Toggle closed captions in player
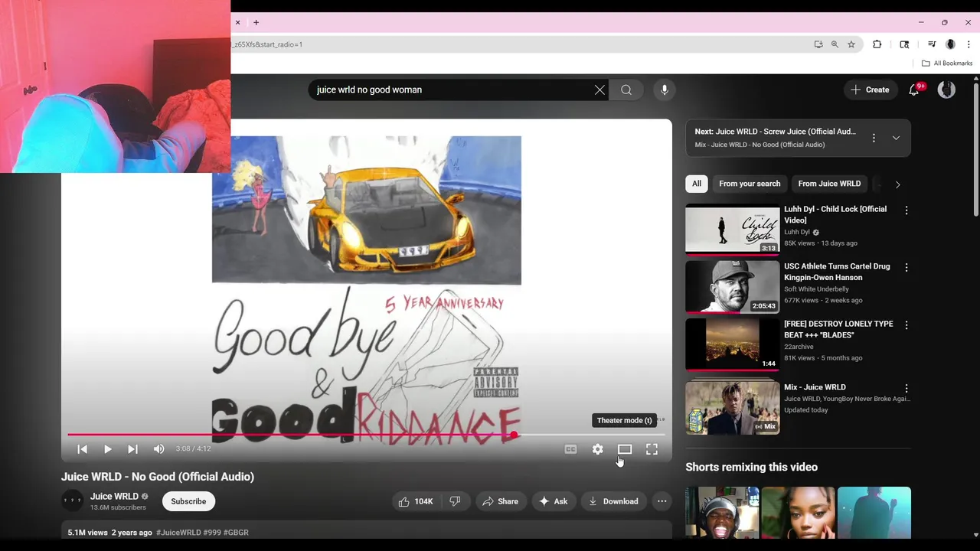This screenshot has width=980, height=551. [x=570, y=449]
